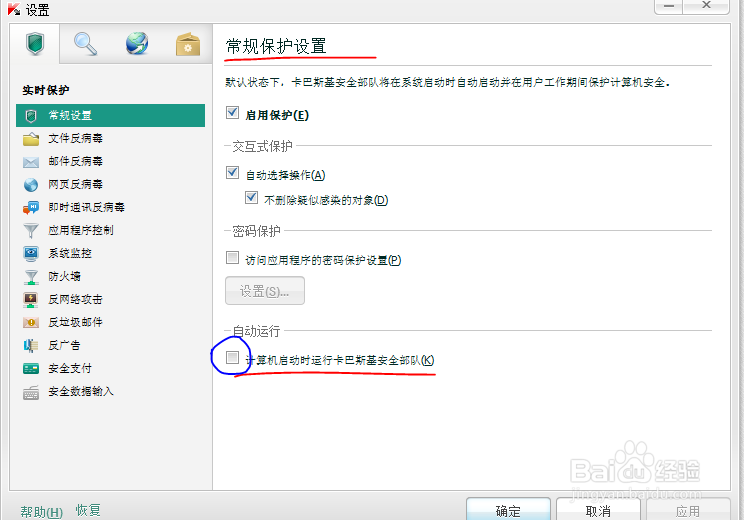744x520 pixels.
Task: Click the shield icon beside 常规设置
Action: [31, 116]
